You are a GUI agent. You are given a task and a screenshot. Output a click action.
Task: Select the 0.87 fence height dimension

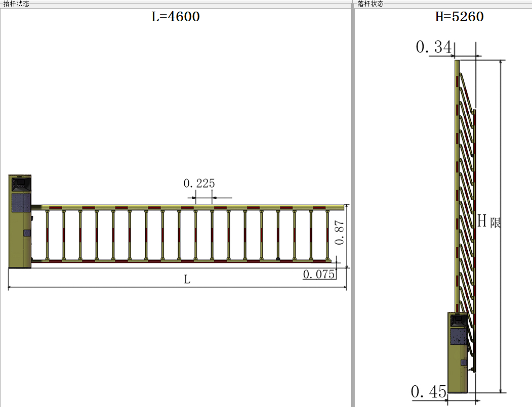pyautogui.click(x=341, y=234)
